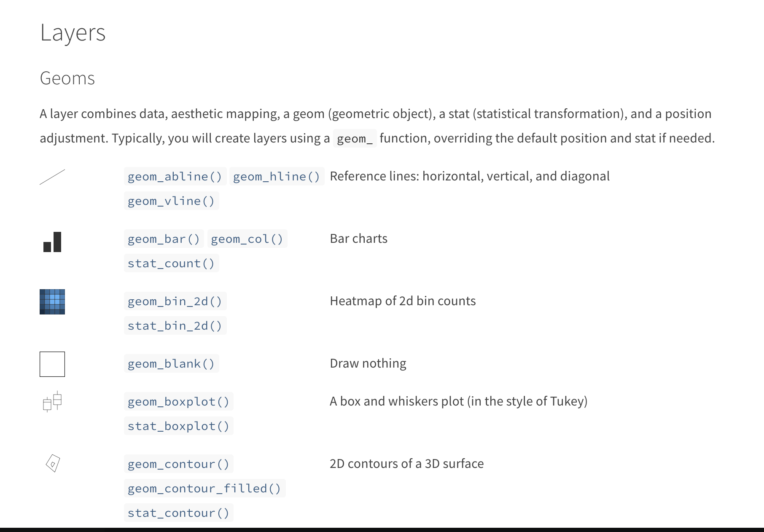
Task: Click the bar chart icon
Action: click(52, 242)
